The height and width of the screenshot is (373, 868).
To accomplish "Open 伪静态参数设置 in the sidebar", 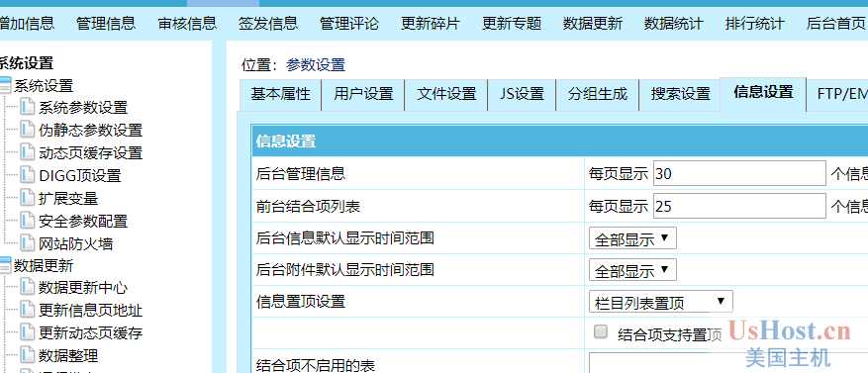I will [91, 130].
